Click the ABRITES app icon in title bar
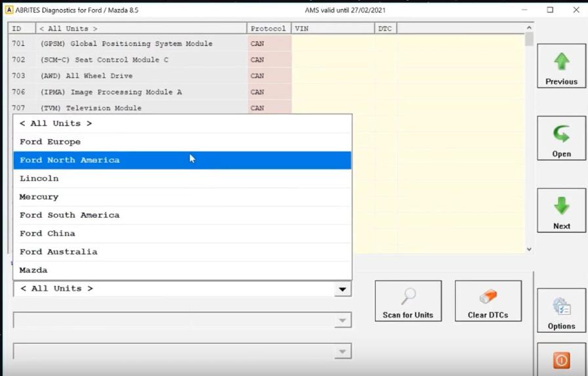The height and width of the screenshot is (376, 588). coord(9,10)
